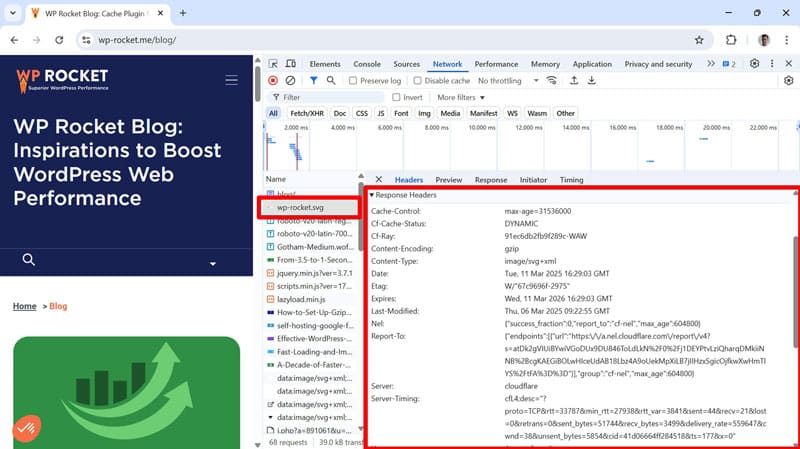800x449 pixels.
Task: Expand the More filters menu
Action: (461, 97)
